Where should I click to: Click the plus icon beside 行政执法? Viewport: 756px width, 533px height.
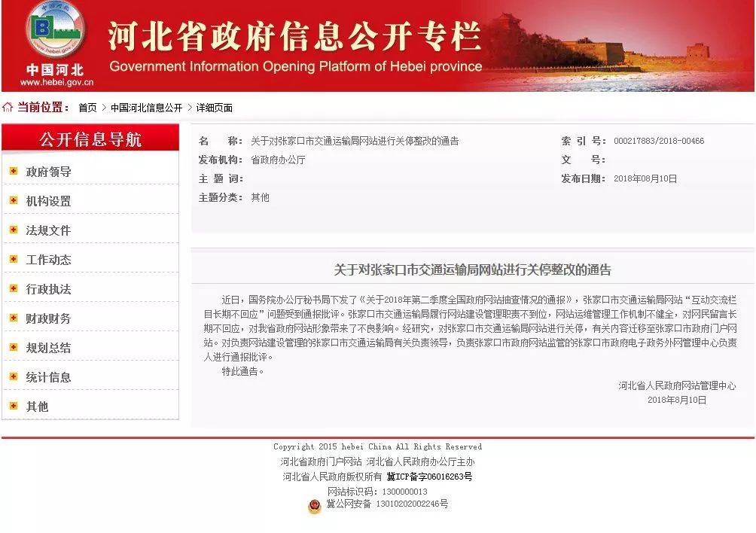point(14,288)
